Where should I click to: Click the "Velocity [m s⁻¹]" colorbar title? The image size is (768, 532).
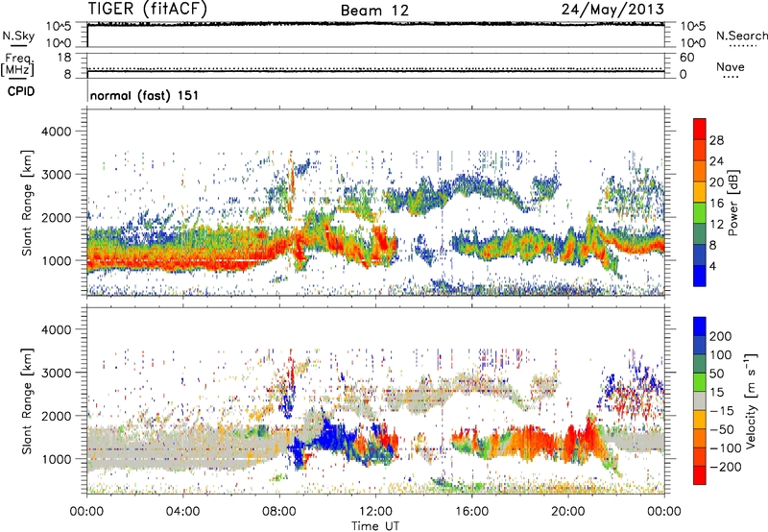tap(751, 400)
